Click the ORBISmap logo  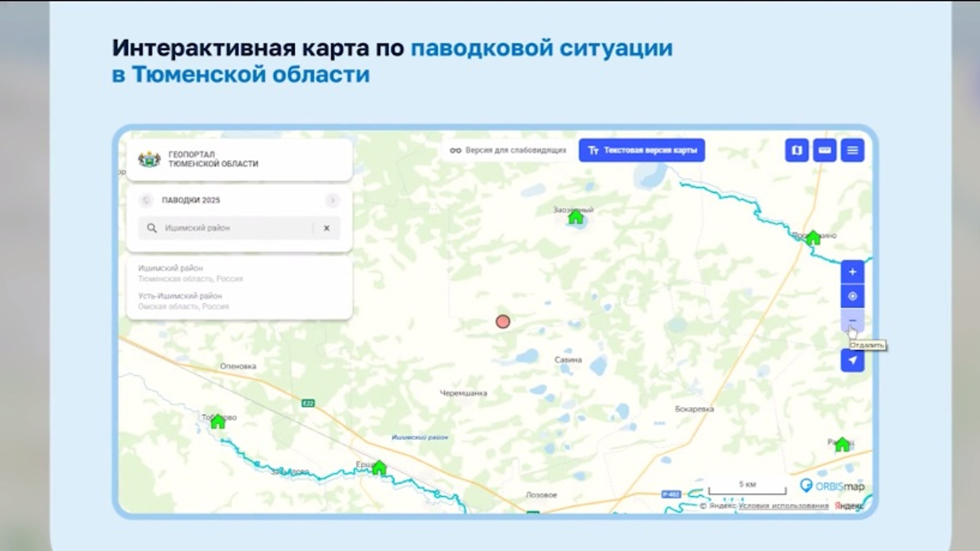click(832, 486)
